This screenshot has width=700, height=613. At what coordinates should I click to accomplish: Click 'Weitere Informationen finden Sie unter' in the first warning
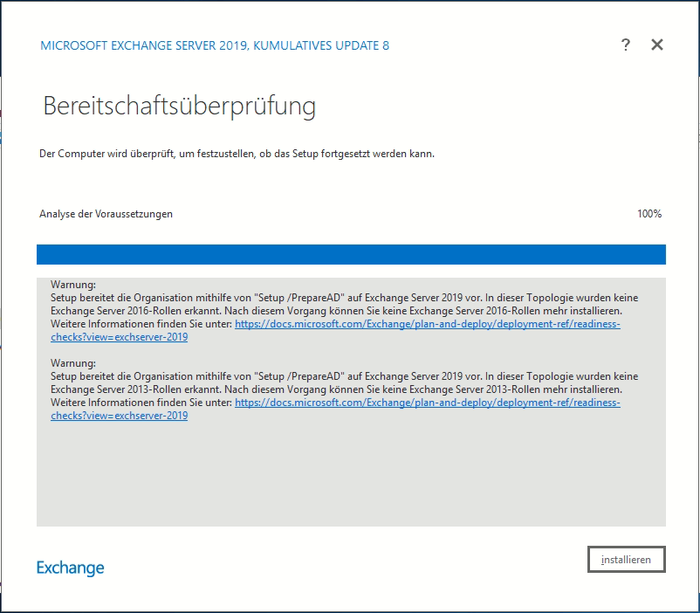(141, 324)
